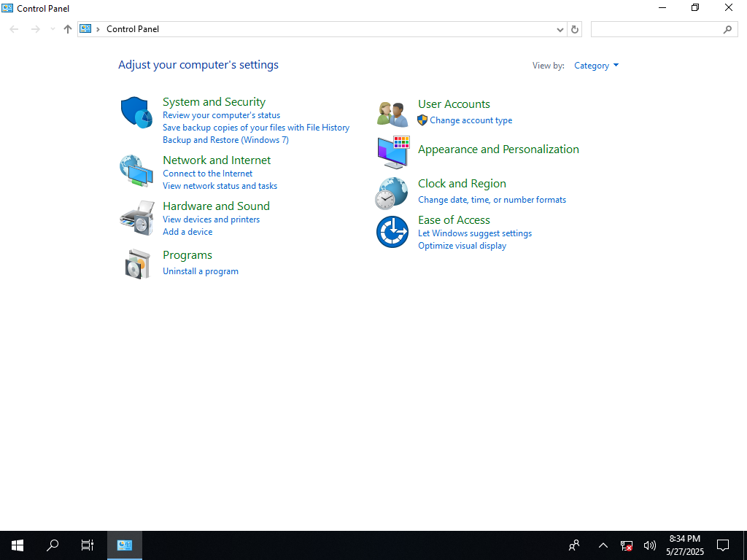Click the Programs disc box icon

click(138, 264)
